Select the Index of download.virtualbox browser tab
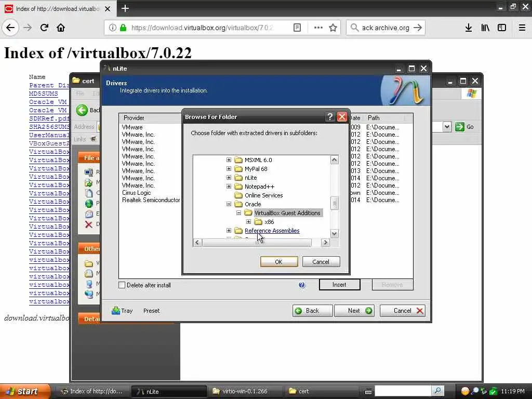Image resolution: width=532 pixels, height=399 pixels. click(x=58, y=8)
